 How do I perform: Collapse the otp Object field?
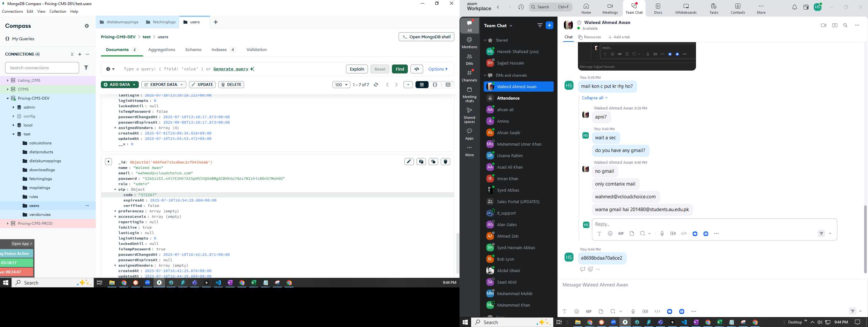[115, 190]
